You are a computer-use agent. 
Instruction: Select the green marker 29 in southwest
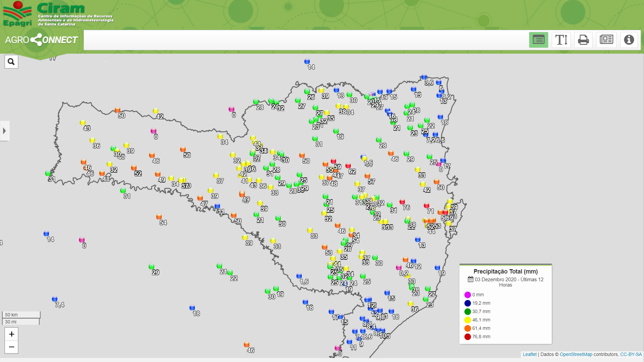tap(151, 267)
